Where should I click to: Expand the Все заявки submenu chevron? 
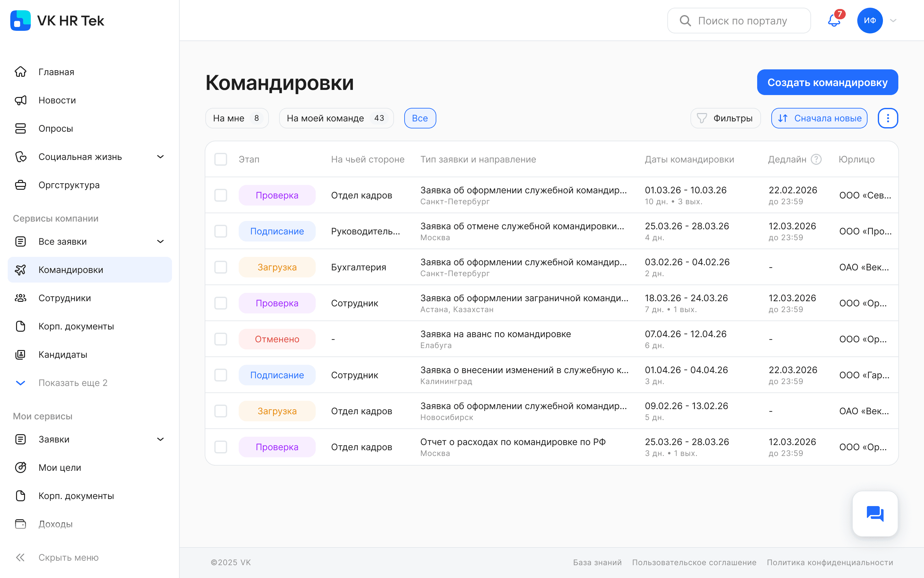point(161,241)
